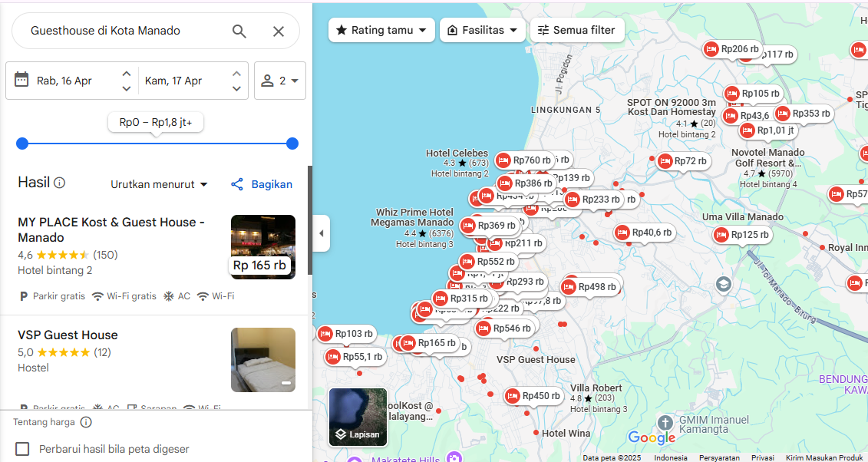Select the Rp72 rb hotel marker
868x462 pixels.
click(683, 162)
